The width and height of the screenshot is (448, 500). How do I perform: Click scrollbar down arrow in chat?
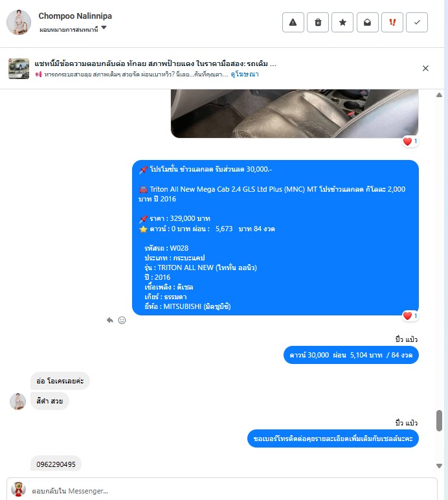(x=439, y=466)
